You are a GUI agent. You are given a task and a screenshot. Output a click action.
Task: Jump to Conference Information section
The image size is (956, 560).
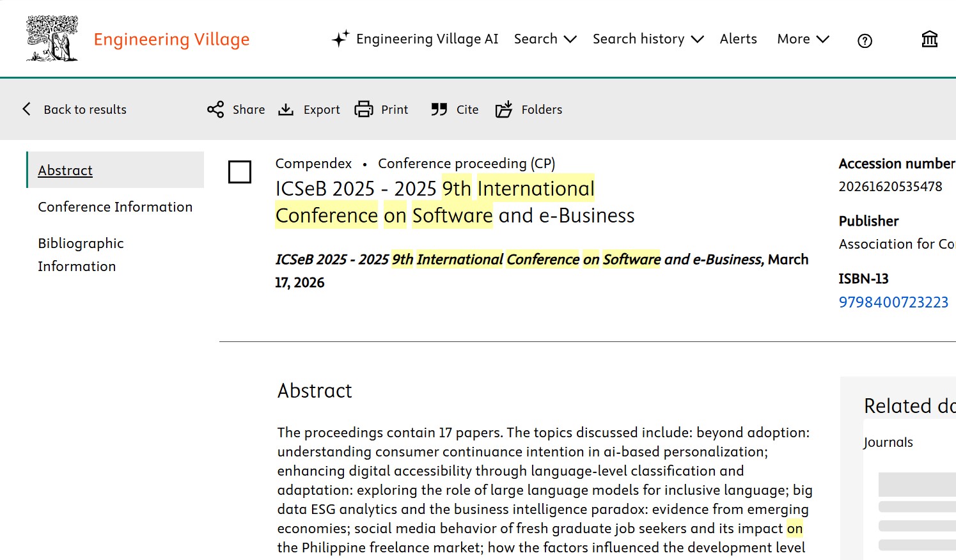tap(115, 206)
